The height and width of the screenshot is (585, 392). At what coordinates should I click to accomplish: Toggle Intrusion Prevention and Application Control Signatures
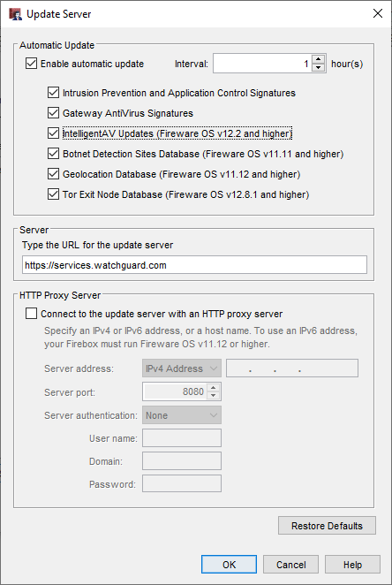pyautogui.click(x=53, y=93)
